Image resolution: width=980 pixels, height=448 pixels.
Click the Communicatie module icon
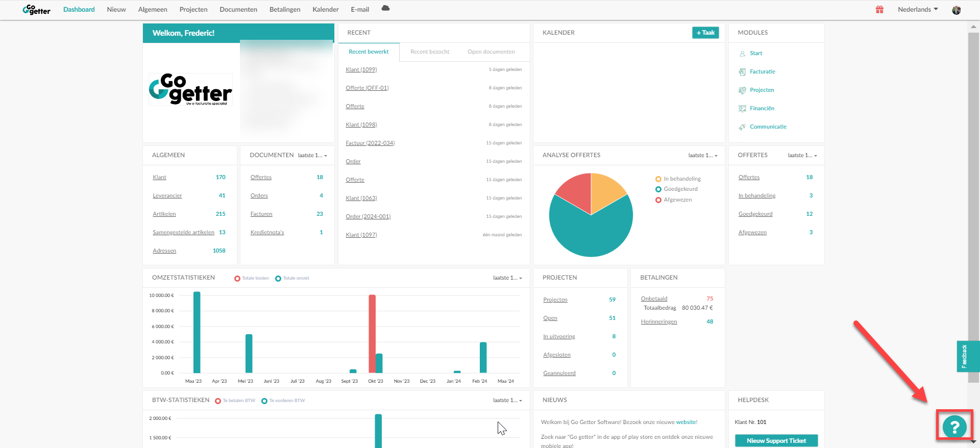pos(742,127)
